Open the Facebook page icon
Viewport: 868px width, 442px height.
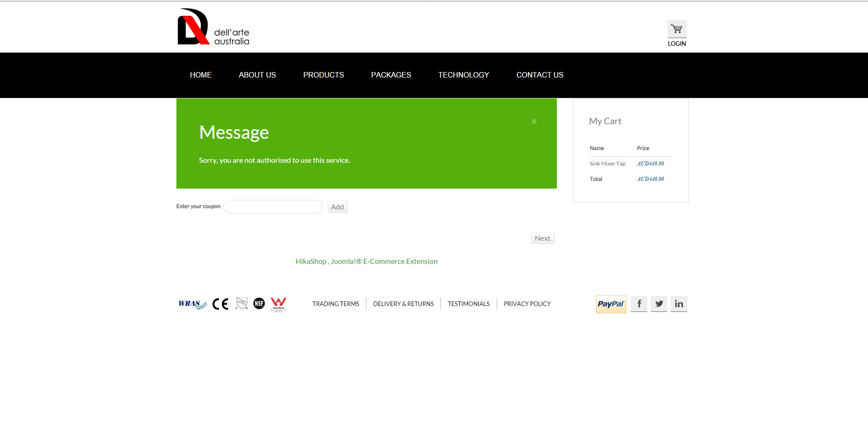point(639,304)
